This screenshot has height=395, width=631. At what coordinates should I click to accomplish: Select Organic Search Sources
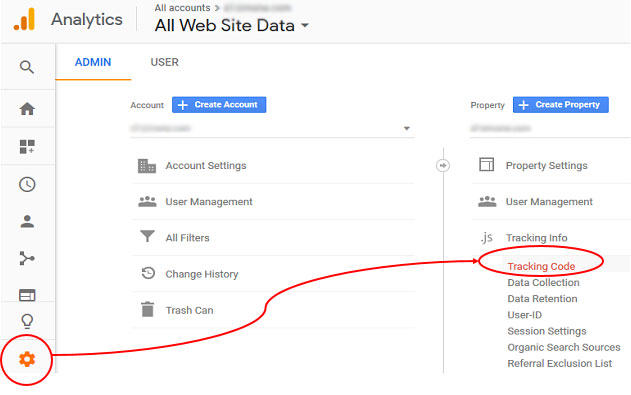(x=563, y=347)
